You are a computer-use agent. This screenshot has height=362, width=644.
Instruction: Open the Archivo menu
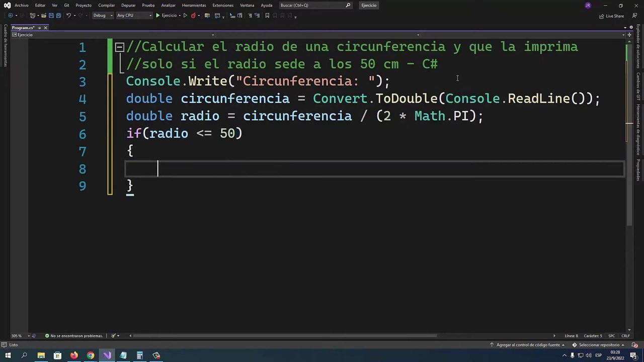[x=22, y=6]
